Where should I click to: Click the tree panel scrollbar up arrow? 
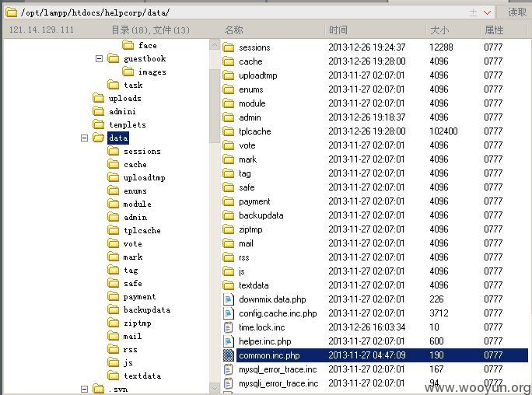[x=215, y=45]
